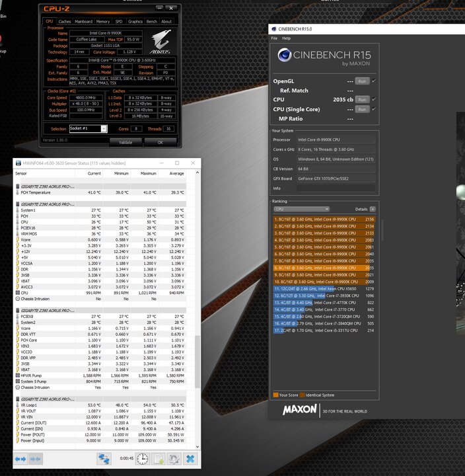This screenshot has height=476, width=465.
Task: Toggle OpenGL test checkmark in Cinebench
Action: (374, 81)
